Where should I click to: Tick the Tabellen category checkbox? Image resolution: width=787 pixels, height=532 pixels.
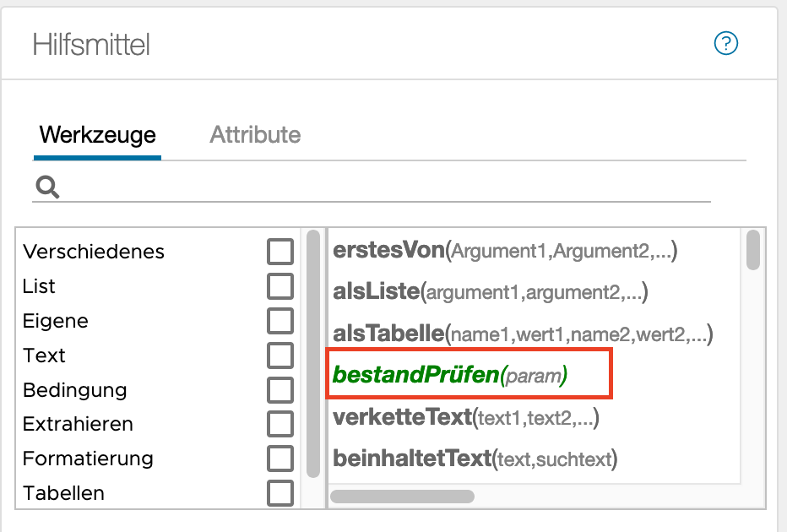pos(280,493)
